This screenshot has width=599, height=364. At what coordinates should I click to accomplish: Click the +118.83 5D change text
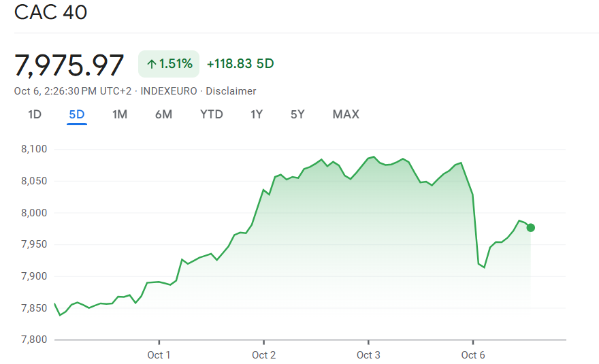tap(240, 64)
